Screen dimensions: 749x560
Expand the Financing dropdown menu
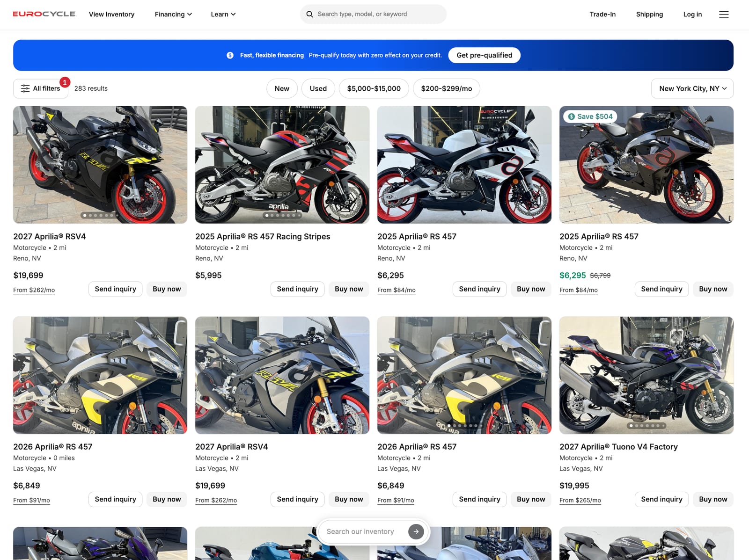pyautogui.click(x=173, y=14)
